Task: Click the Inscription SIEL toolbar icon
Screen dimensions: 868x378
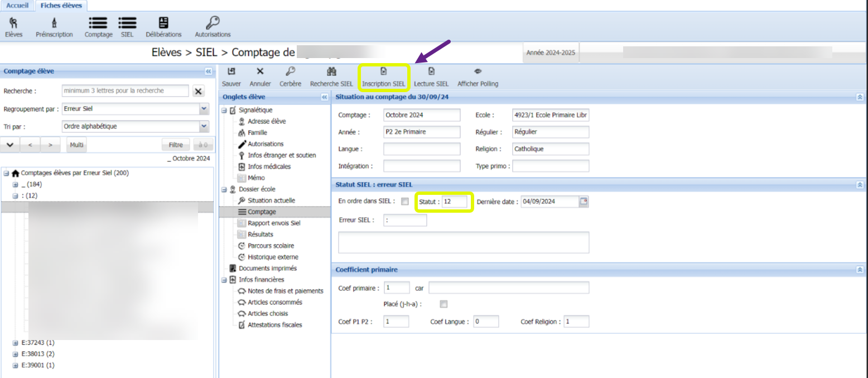Action: click(383, 71)
